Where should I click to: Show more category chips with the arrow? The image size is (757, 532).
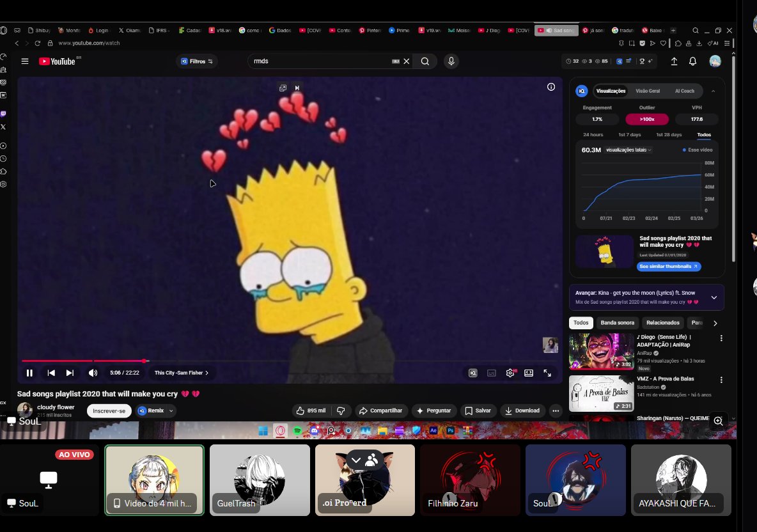pyautogui.click(x=715, y=323)
